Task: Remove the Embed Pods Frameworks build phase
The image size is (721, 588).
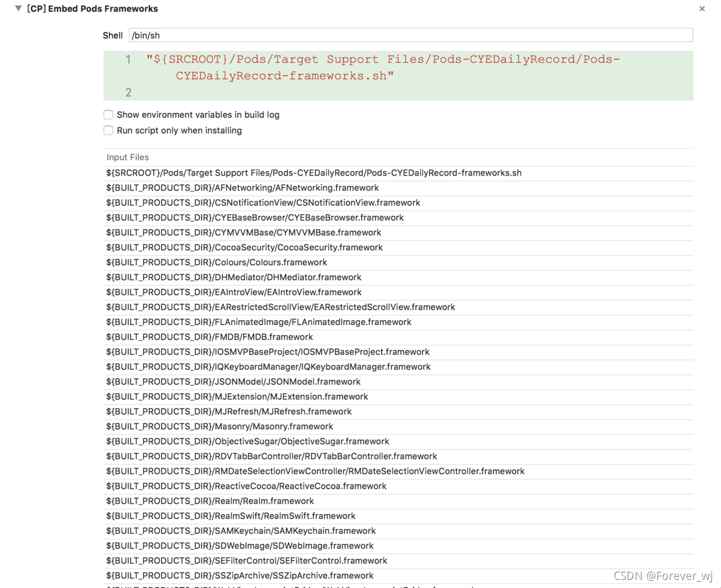Action: 702,9
